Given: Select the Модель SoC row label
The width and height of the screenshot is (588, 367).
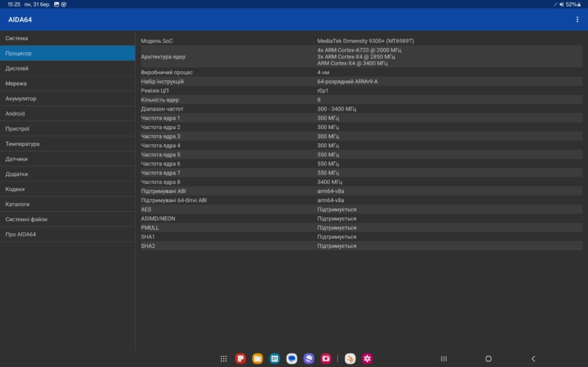Looking at the screenshot, I should point(157,41).
